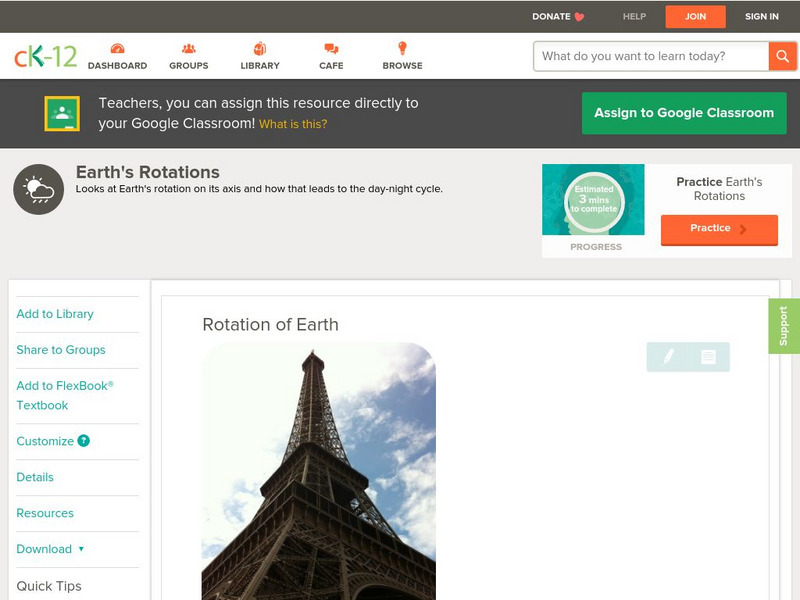
Task: Open the CK-12 logo home page
Action: [x=45, y=56]
